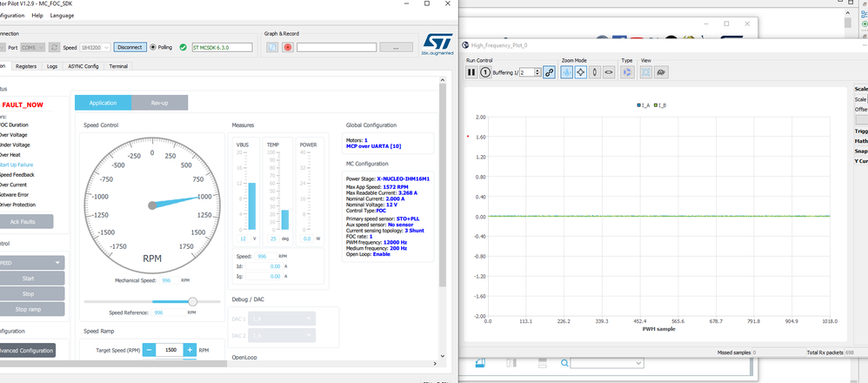Decrease Target Speed with minus button
868x383 pixels.
[149, 350]
